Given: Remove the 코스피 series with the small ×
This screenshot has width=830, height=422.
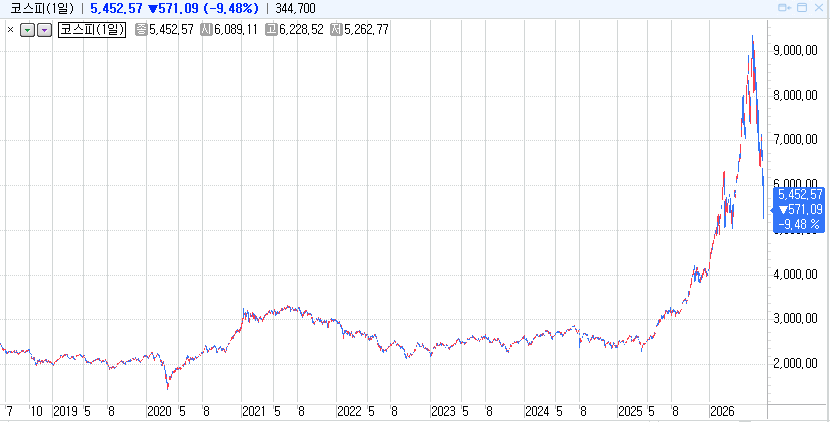Looking at the screenshot, I should coord(10,30).
